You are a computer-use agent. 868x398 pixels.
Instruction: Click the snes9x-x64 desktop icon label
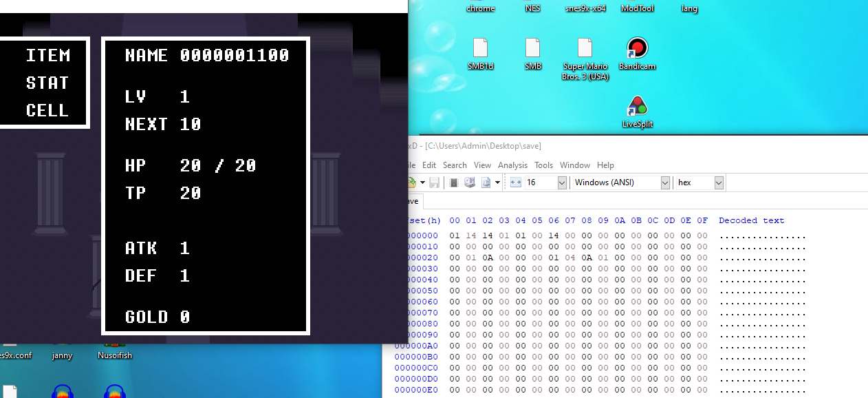coord(585,8)
